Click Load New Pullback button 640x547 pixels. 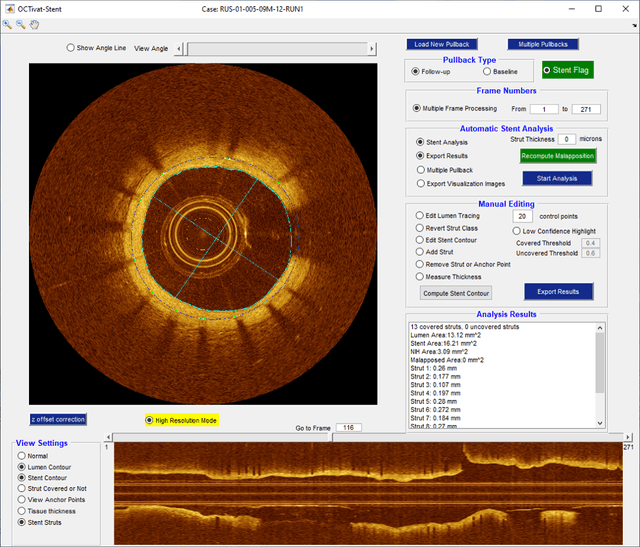point(443,44)
